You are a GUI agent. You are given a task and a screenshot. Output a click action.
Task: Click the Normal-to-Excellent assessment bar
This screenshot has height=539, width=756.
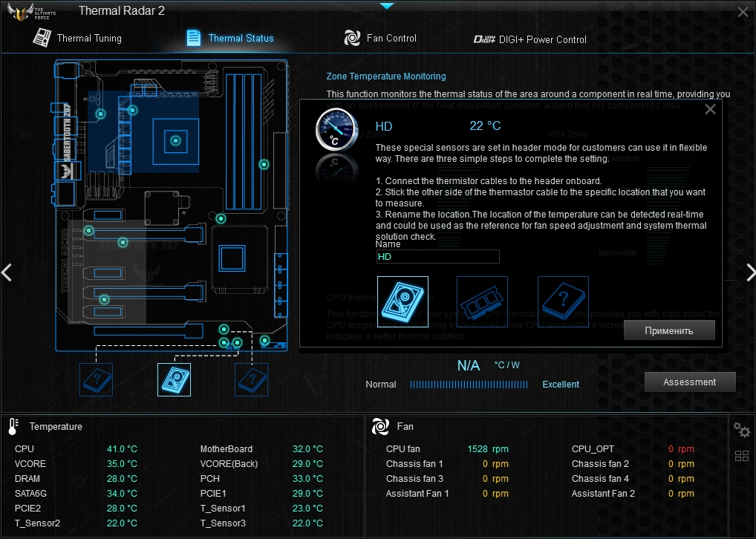[469, 385]
